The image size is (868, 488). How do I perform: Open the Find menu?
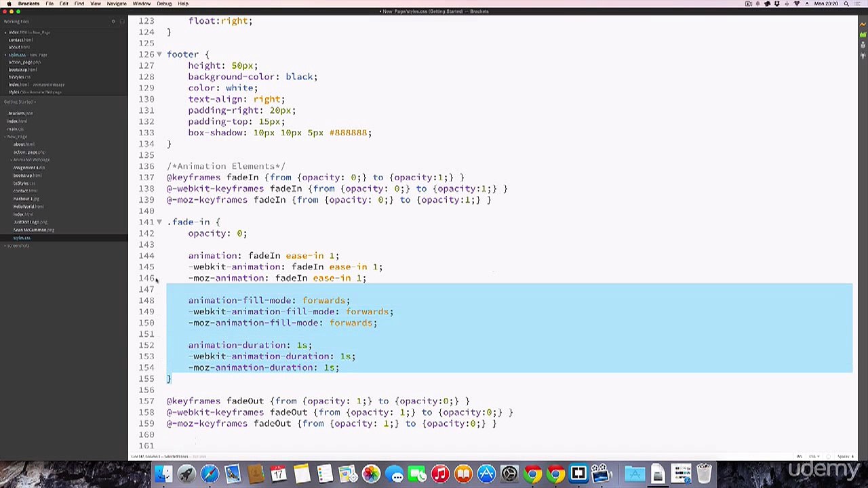tap(79, 3)
